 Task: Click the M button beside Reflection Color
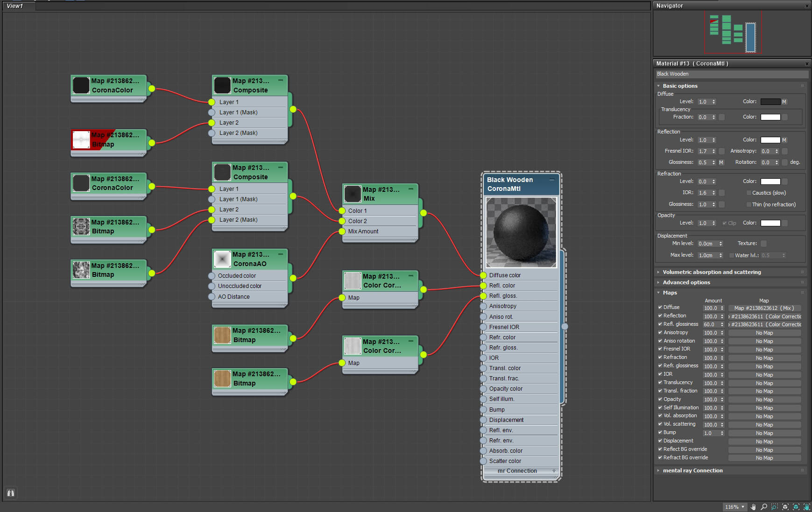coord(784,140)
